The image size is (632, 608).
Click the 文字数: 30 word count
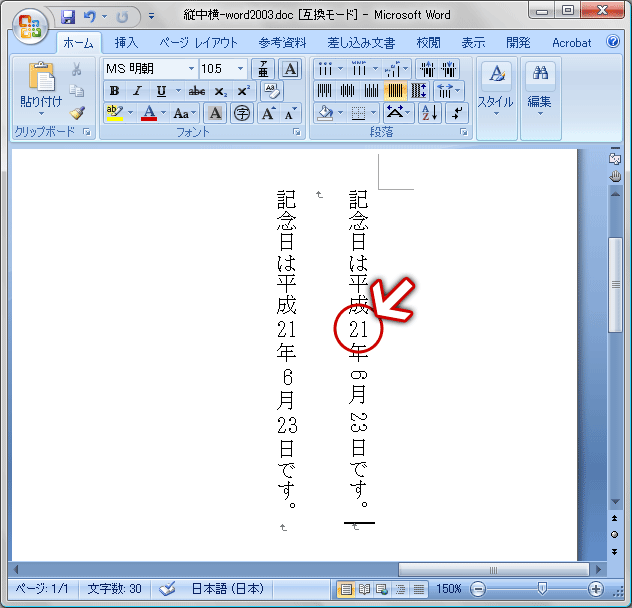pos(114,589)
